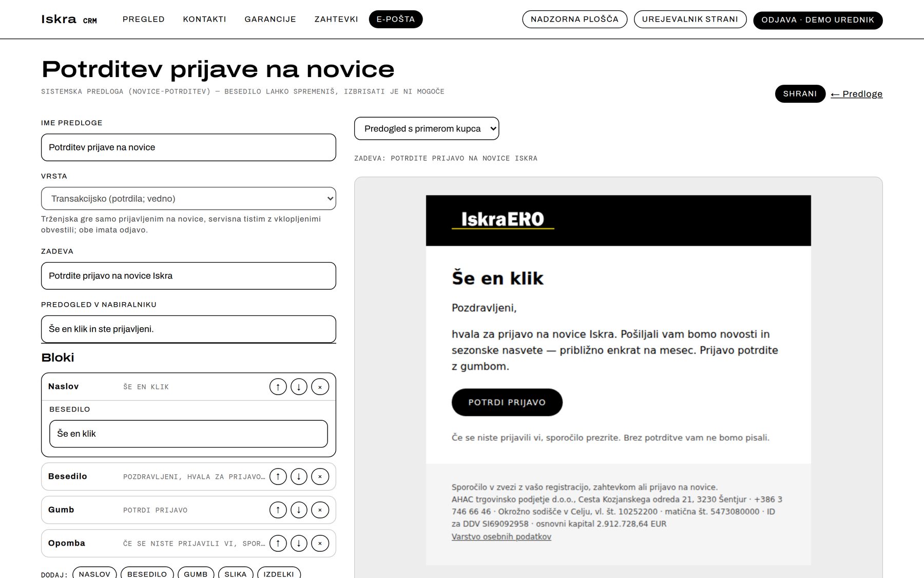Open the Zahtevki nav tab
924x578 pixels.
tap(336, 19)
